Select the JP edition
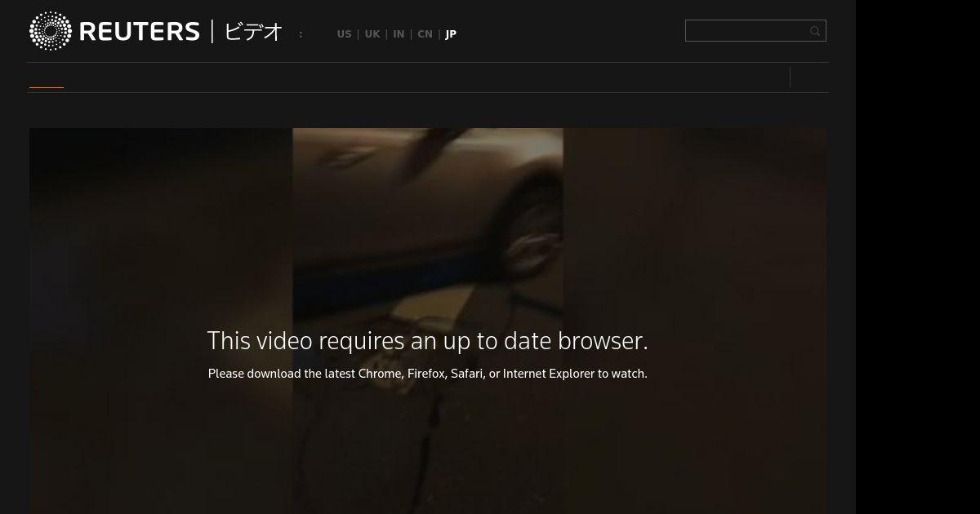 pos(451,34)
